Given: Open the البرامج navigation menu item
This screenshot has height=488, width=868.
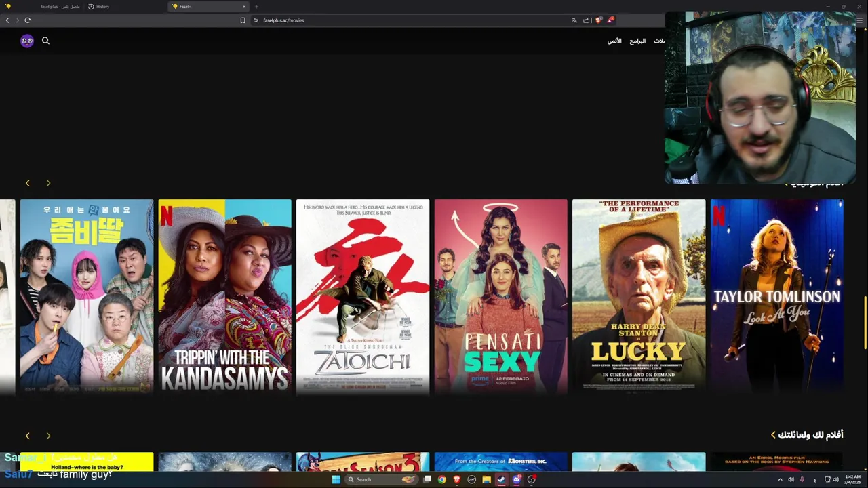Looking at the screenshot, I should (637, 41).
